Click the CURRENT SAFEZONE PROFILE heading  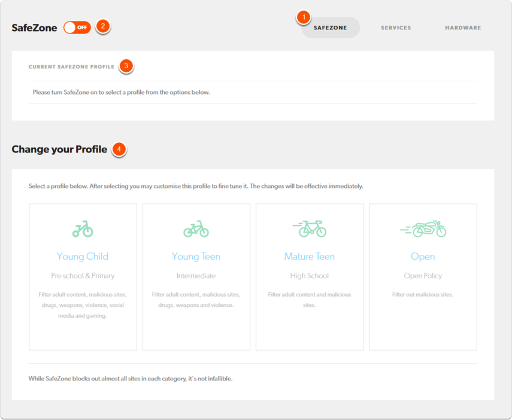pos(71,67)
